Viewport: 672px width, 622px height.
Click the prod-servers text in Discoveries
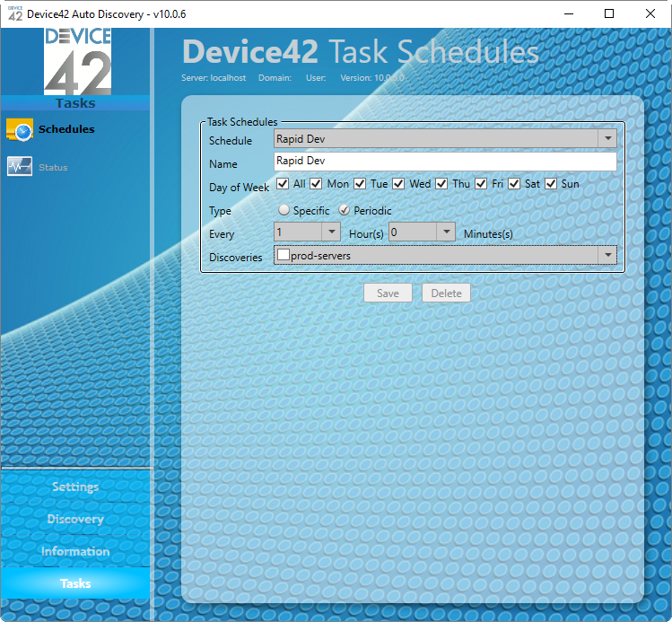[x=320, y=256]
